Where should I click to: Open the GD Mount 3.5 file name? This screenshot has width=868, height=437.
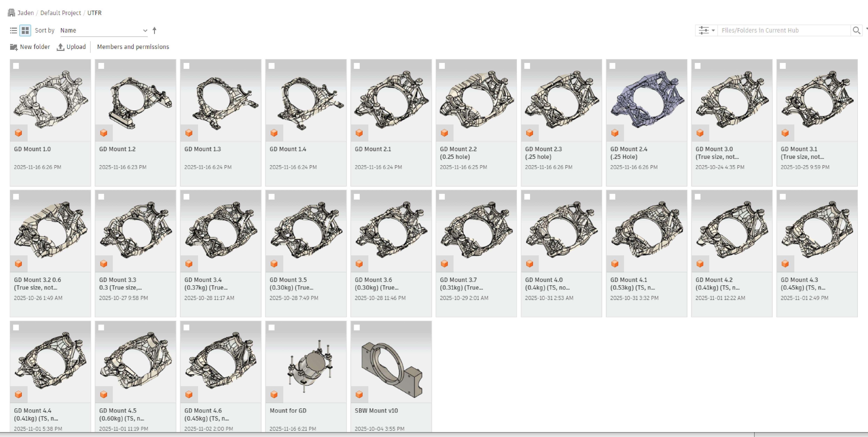click(291, 284)
